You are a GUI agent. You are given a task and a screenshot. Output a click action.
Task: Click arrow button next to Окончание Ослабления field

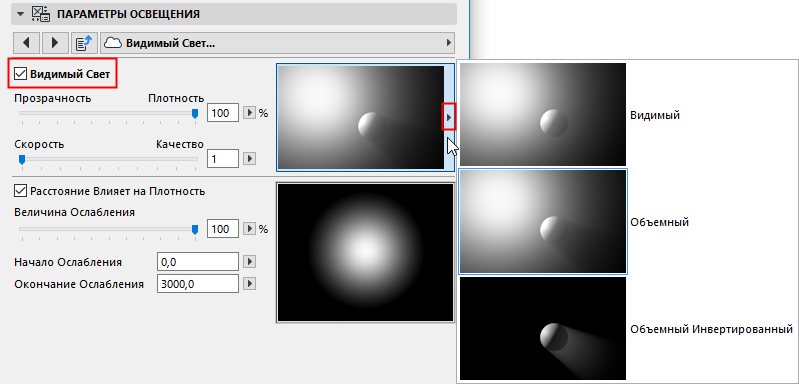[x=249, y=283]
